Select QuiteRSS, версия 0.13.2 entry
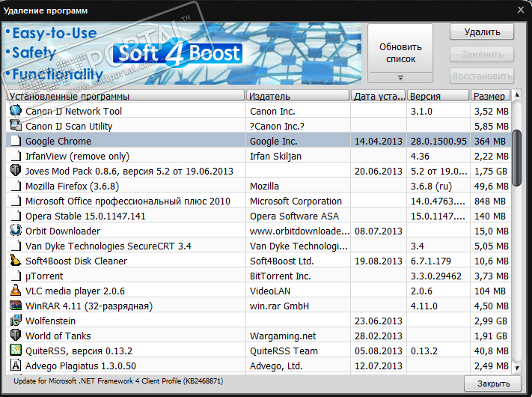 click(79, 351)
